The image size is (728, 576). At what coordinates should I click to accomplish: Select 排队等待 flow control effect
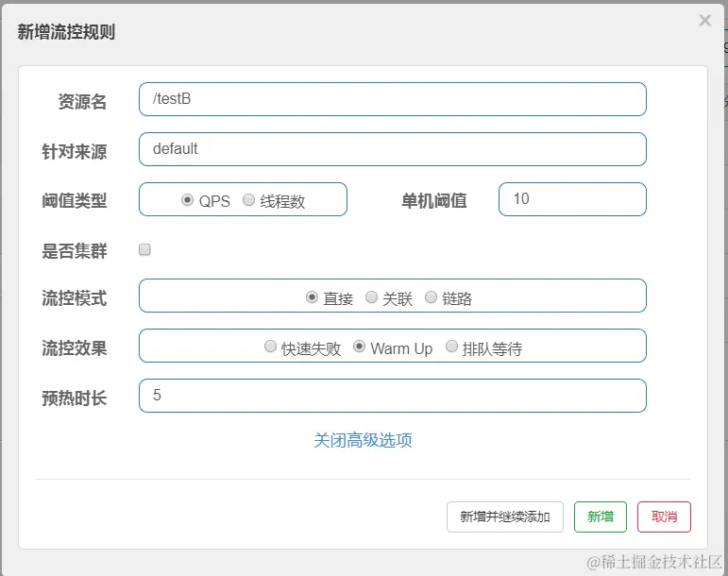tap(451, 347)
